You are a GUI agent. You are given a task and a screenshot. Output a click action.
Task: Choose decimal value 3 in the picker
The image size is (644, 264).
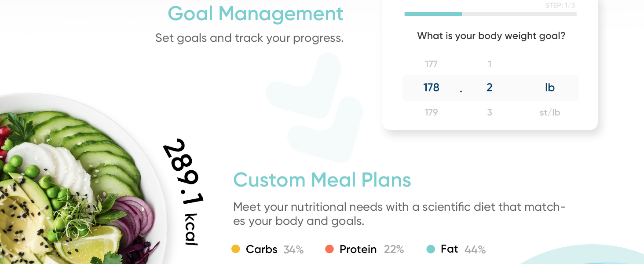pos(489,112)
